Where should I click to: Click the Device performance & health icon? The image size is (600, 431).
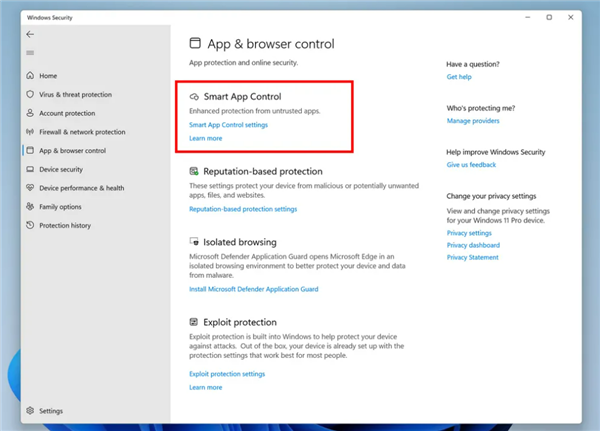[30, 188]
